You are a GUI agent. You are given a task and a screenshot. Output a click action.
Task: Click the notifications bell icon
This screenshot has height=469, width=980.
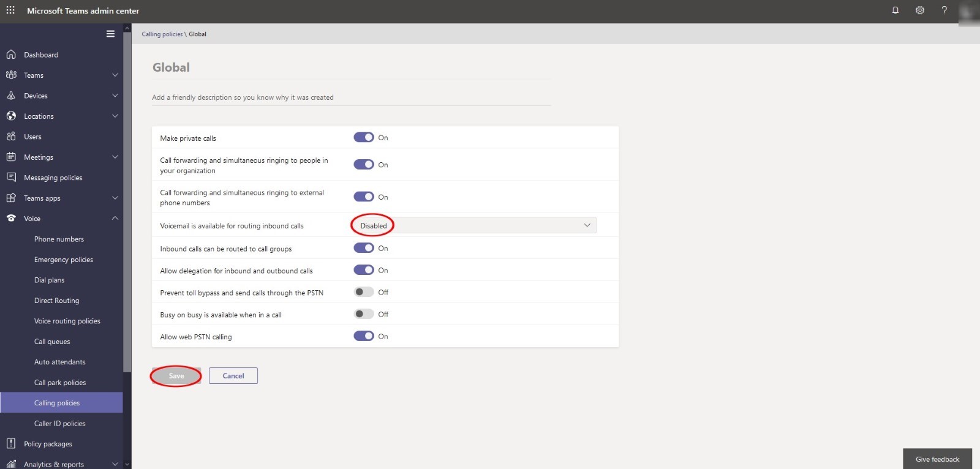[895, 10]
